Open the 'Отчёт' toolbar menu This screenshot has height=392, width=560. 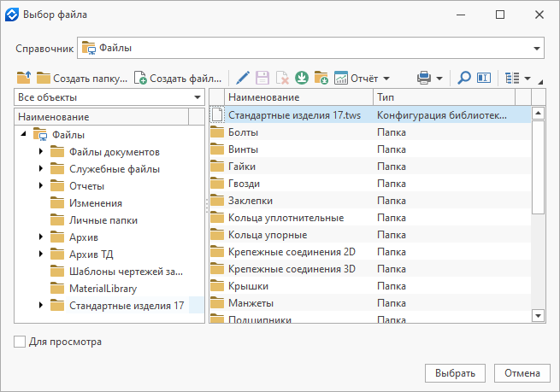tap(363, 78)
